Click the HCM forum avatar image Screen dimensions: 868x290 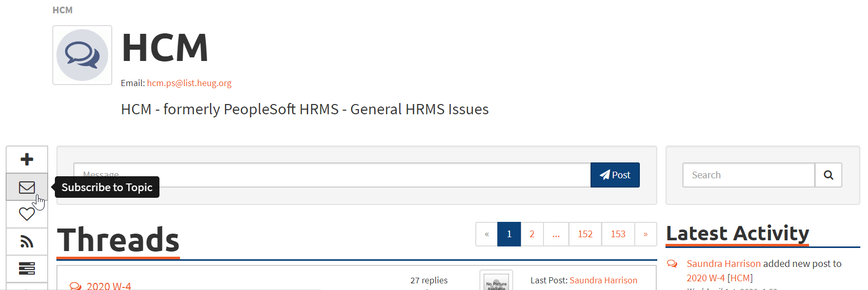click(82, 55)
